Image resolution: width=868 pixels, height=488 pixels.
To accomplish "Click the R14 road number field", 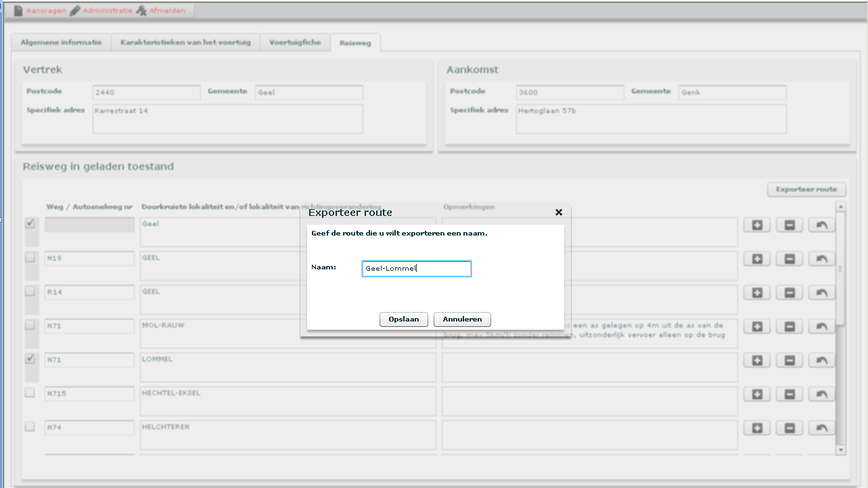I will point(90,292).
